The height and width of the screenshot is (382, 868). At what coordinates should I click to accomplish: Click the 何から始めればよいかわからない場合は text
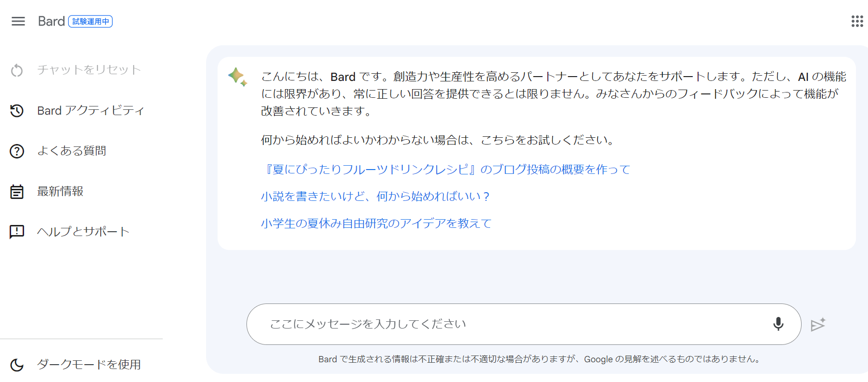[x=438, y=140]
